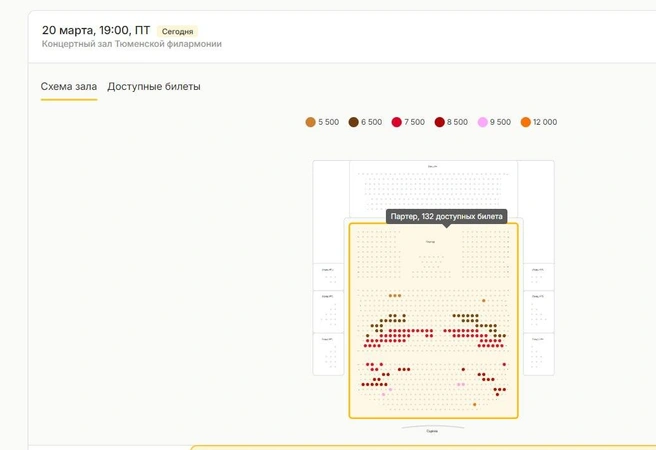Choose the left pink seat of the right-hand pair
The height and width of the screenshot is (450, 656).
click(x=459, y=384)
